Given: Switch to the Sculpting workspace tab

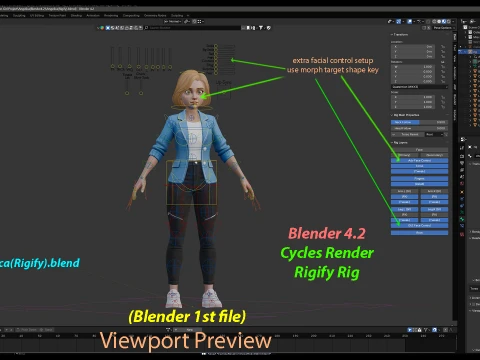Looking at the screenshot, I should pyautogui.click(x=19, y=15).
